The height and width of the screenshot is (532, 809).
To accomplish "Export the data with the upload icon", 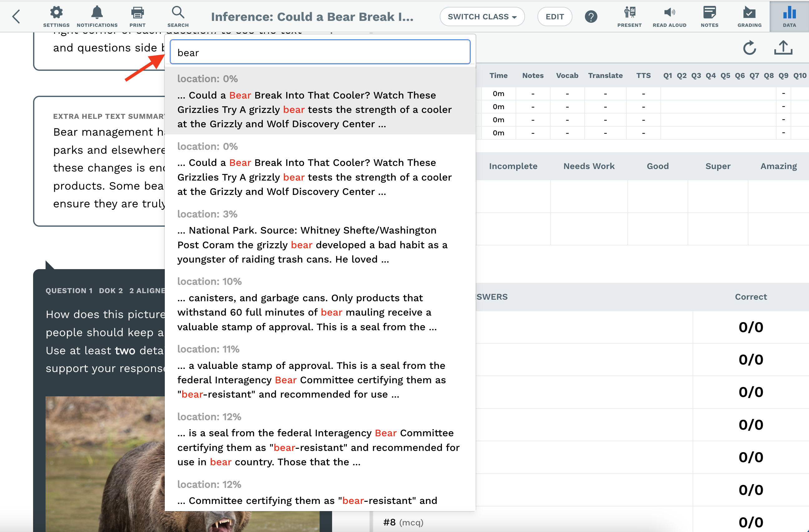I will point(783,48).
